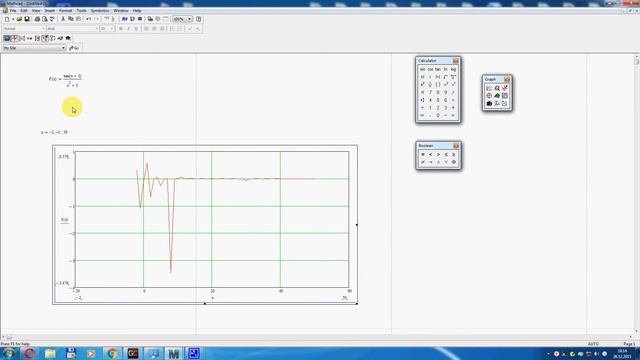Open the Calculator toolbar from math palette

pyautogui.click(x=7, y=38)
